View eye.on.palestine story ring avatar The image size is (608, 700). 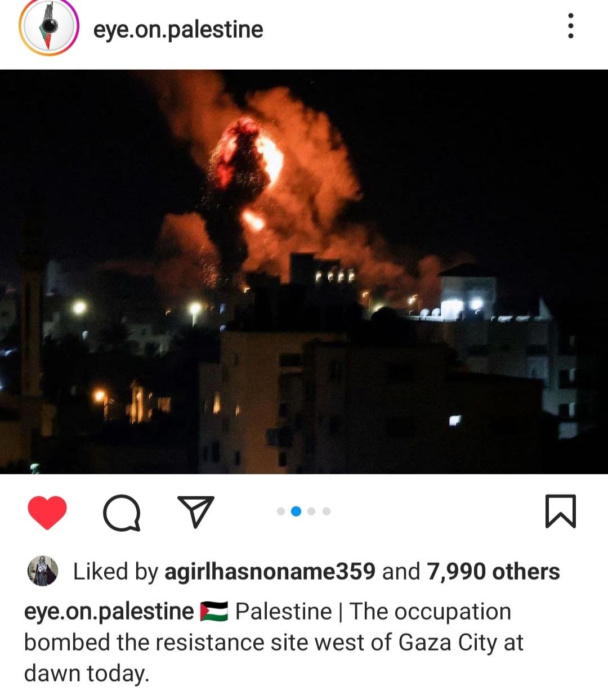[x=48, y=27]
